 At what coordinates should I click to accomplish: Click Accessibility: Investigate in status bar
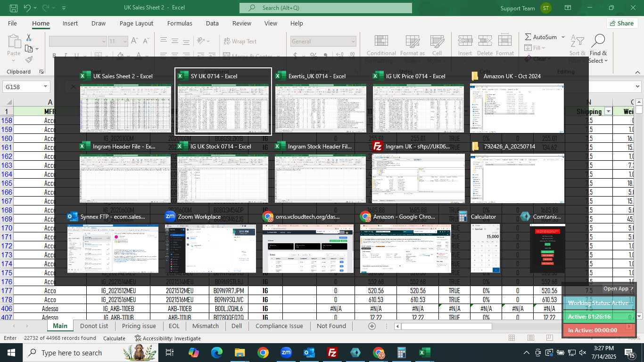tap(168, 338)
